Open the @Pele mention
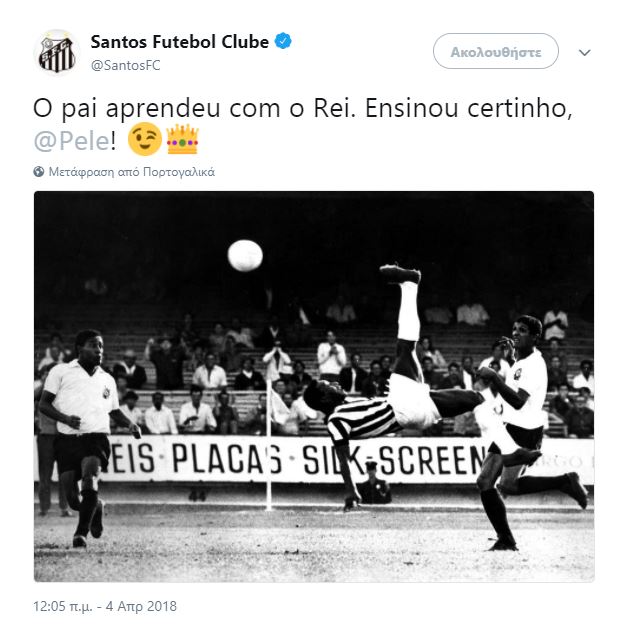This screenshot has width=628, height=628. tap(72, 141)
